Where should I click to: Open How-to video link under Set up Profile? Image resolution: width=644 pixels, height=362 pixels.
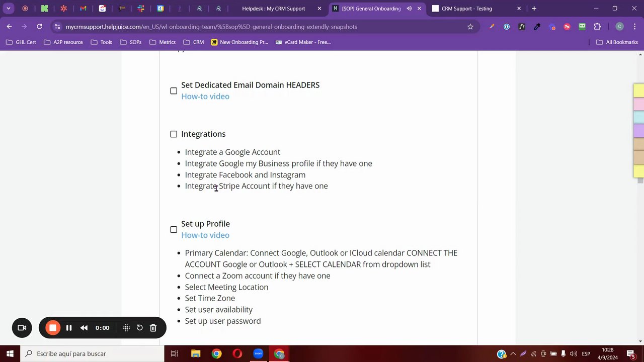[205, 235]
